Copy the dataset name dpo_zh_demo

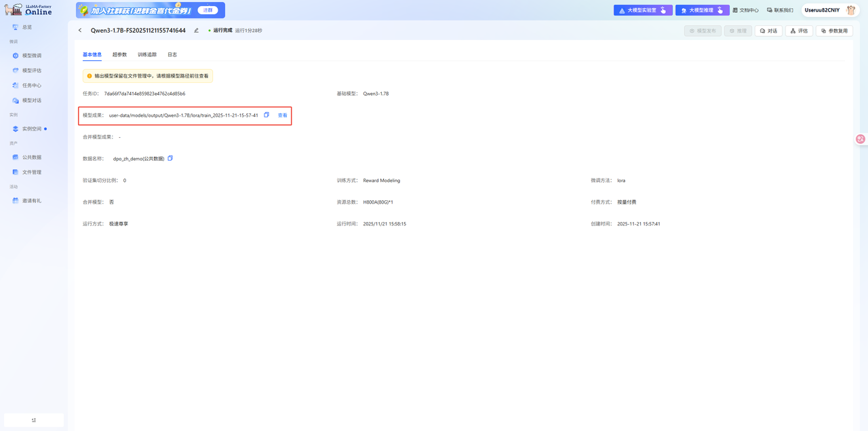pos(170,158)
